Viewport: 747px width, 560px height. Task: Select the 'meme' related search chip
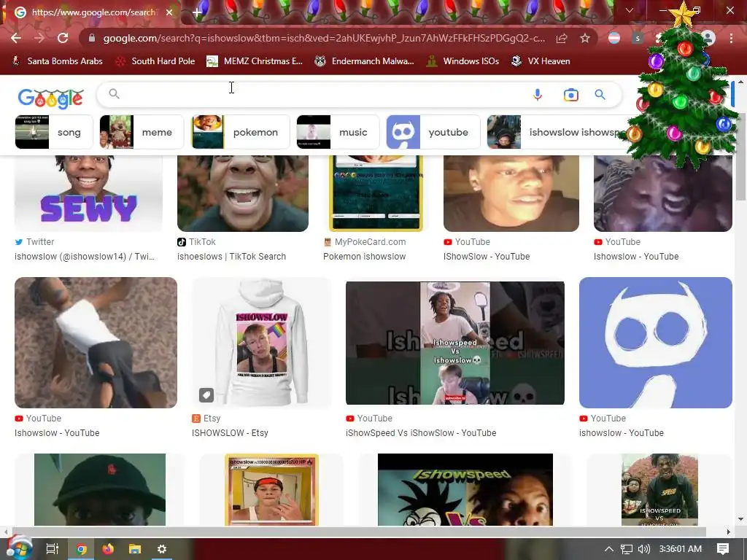pos(142,132)
